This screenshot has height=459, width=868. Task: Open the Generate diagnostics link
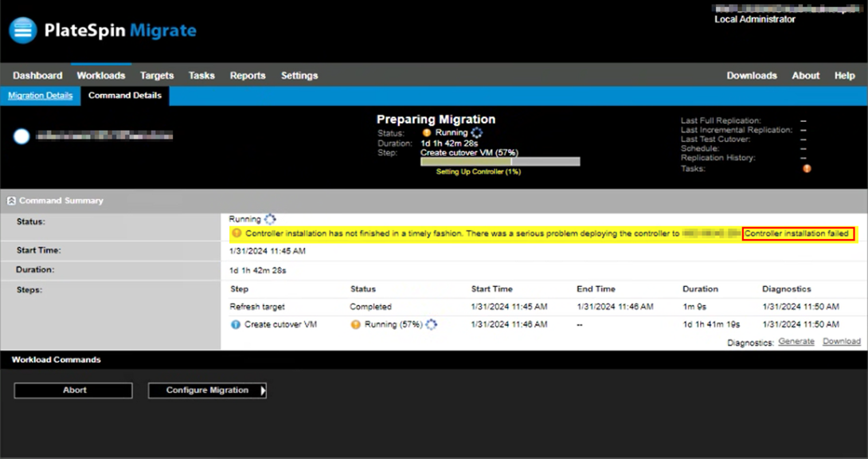coord(798,341)
